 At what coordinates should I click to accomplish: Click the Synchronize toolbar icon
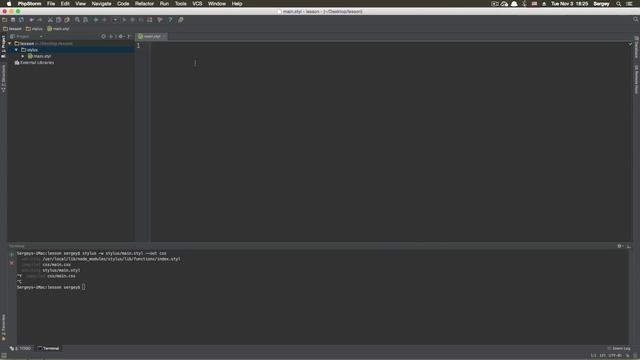[21, 20]
